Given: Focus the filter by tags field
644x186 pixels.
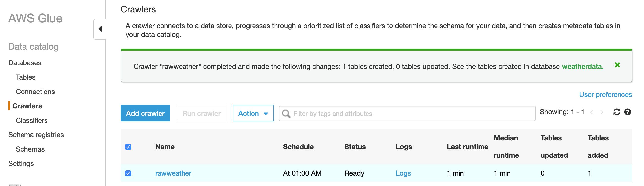Looking at the screenshot, I should point(410,114).
